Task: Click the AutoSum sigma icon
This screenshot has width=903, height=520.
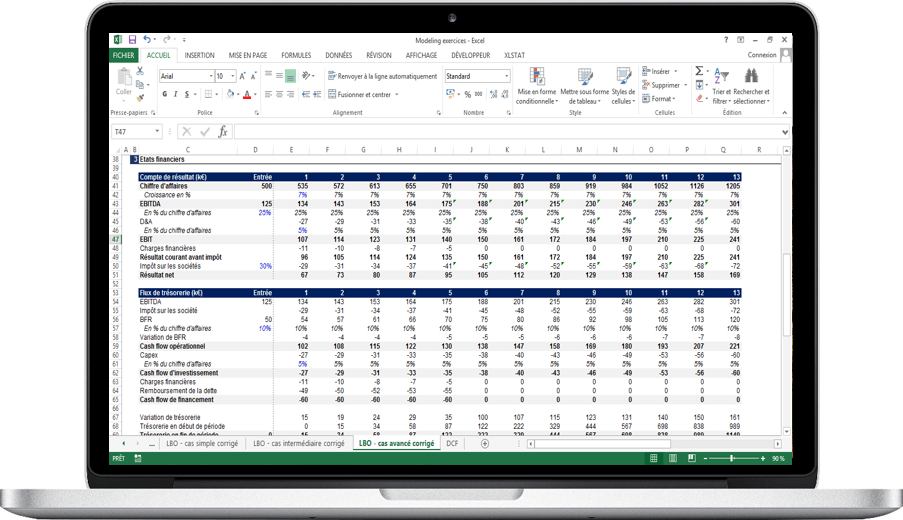Action: [699, 71]
